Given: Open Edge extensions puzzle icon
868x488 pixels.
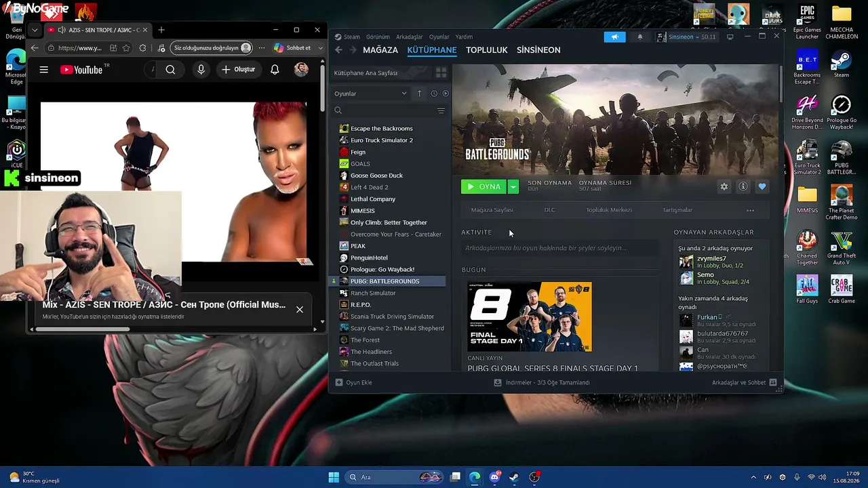Looking at the screenshot, I should pos(142,48).
